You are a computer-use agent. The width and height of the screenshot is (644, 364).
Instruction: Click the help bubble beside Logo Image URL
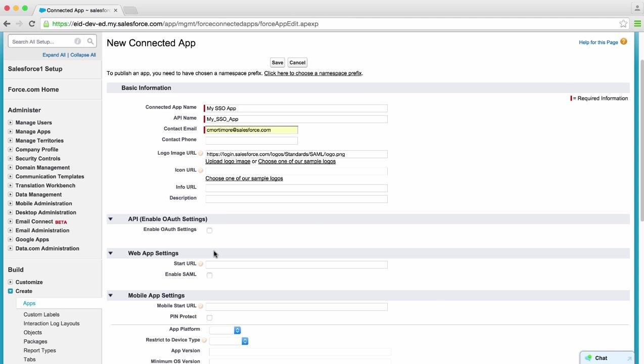tap(201, 153)
